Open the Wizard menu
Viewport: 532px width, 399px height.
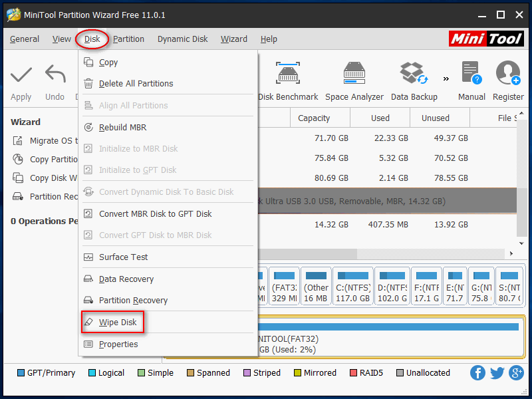click(x=234, y=39)
